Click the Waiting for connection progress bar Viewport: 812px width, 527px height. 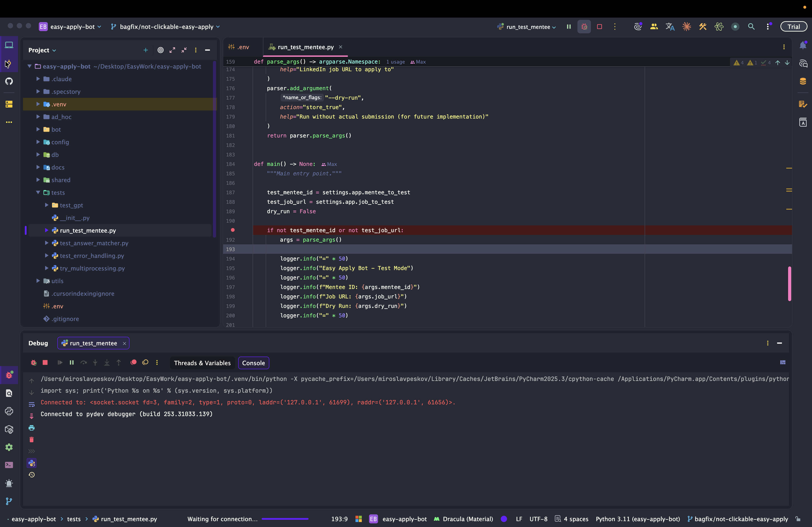coord(285,519)
